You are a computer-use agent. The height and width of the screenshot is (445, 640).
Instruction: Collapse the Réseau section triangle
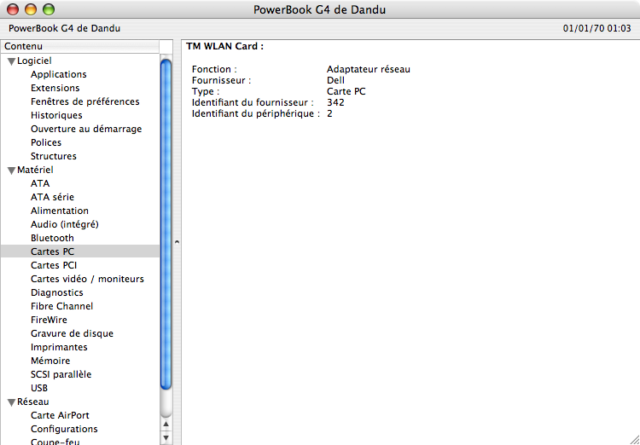click(x=11, y=403)
